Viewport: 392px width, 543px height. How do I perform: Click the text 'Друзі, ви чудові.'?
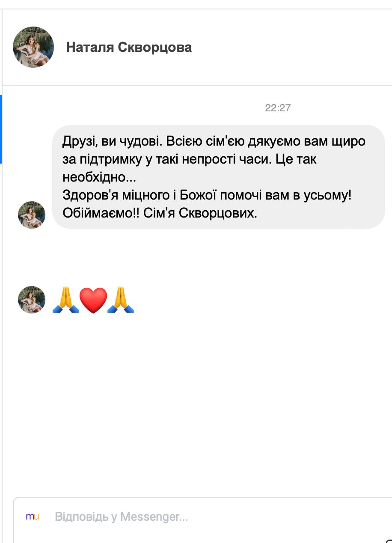[112, 141]
